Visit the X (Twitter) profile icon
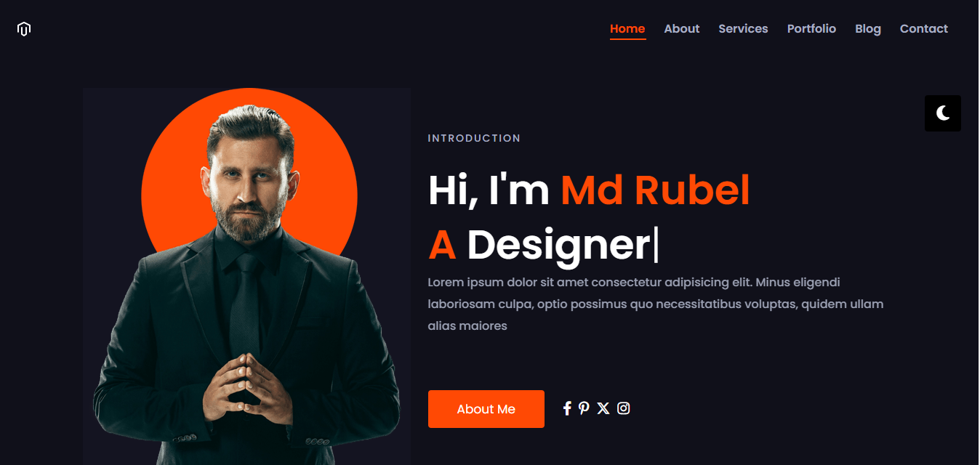This screenshot has height=465, width=980. [x=603, y=408]
